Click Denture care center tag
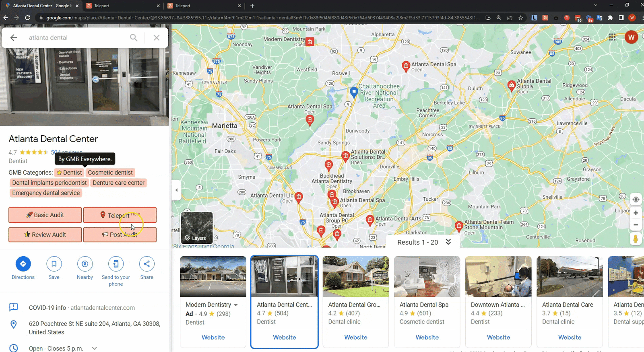The image size is (644, 352). coord(118,183)
